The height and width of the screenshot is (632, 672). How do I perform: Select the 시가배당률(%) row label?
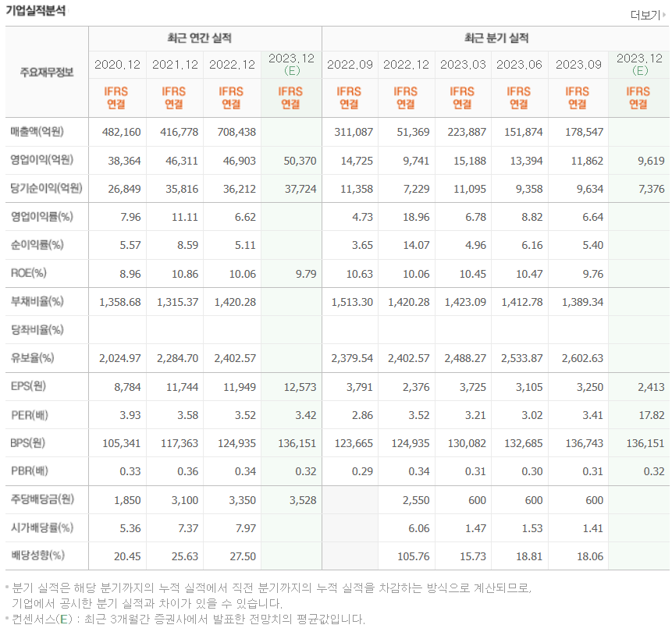pos(41,527)
